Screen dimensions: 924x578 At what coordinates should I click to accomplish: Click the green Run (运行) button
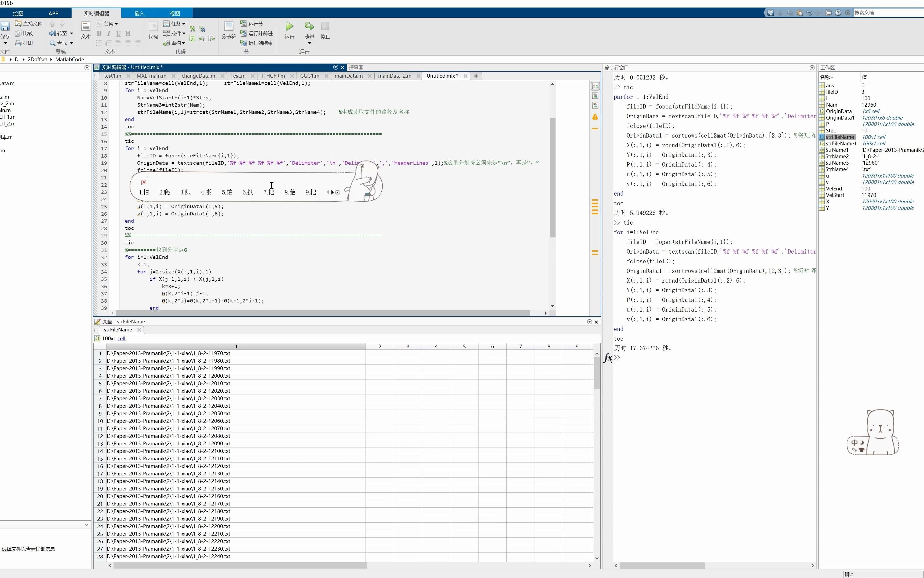coord(290,26)
